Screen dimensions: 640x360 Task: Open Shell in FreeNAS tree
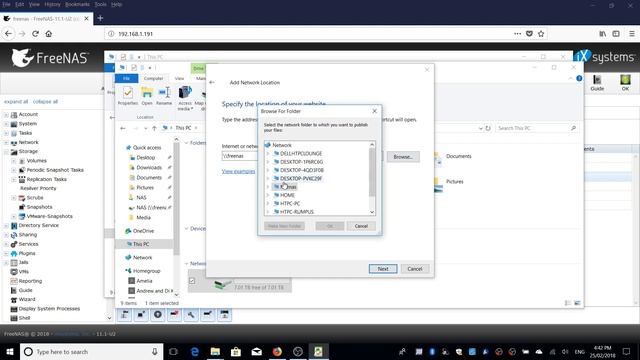pos(24,318)
